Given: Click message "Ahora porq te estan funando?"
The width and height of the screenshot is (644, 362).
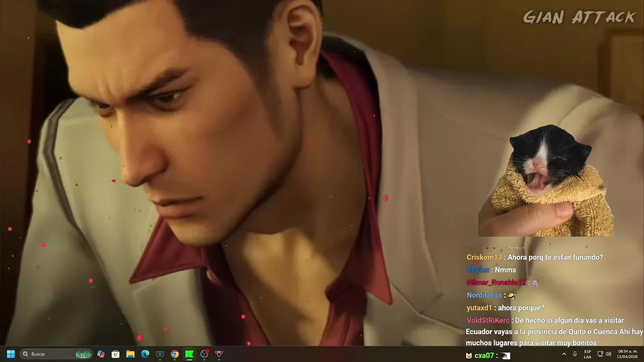Looking at the screenshot, I should [555, 257].
